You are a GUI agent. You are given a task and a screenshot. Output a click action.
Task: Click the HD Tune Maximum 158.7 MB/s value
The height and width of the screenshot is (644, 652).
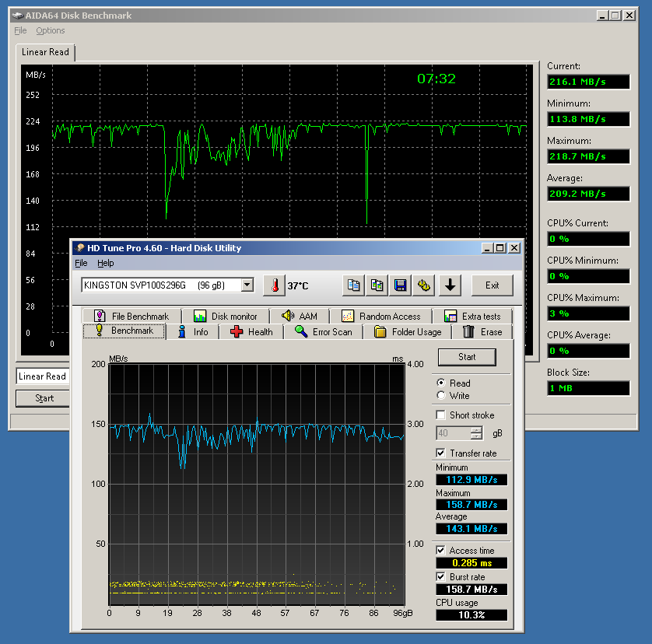click(471, 505)
